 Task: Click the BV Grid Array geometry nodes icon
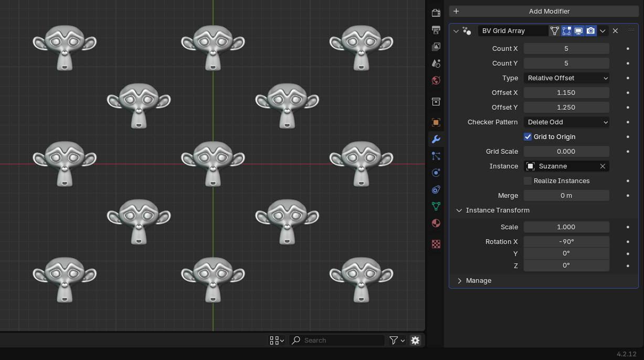coord(467,31)
